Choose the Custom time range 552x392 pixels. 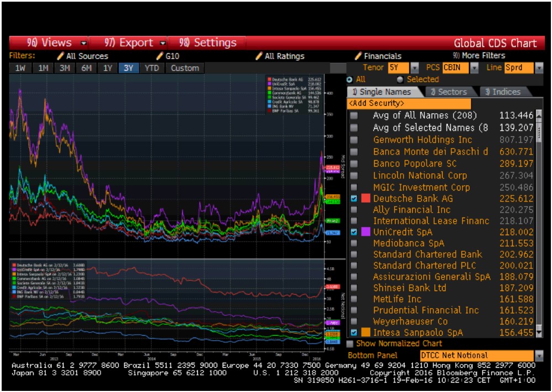[185, 68]
